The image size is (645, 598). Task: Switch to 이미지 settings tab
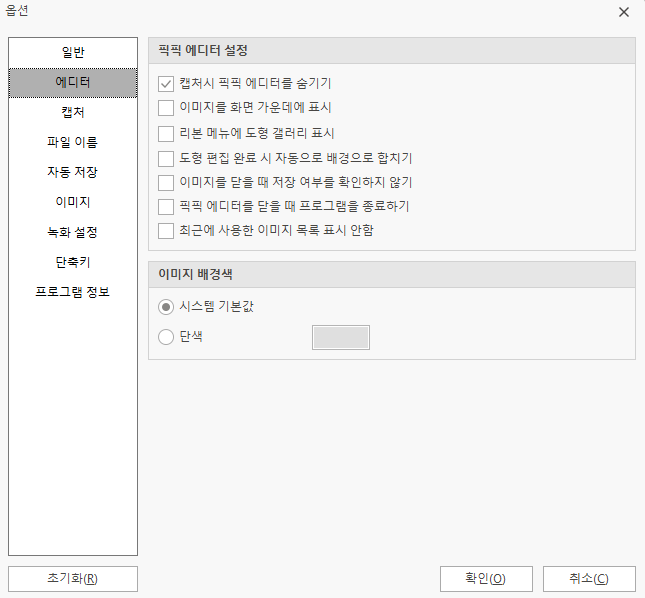(73, 202)
